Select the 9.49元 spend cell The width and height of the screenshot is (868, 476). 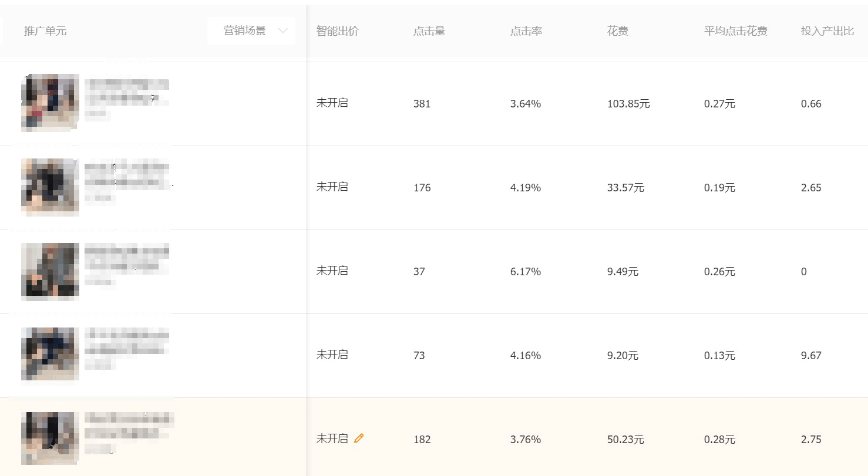pyautogui.click(x=623, y=272)
